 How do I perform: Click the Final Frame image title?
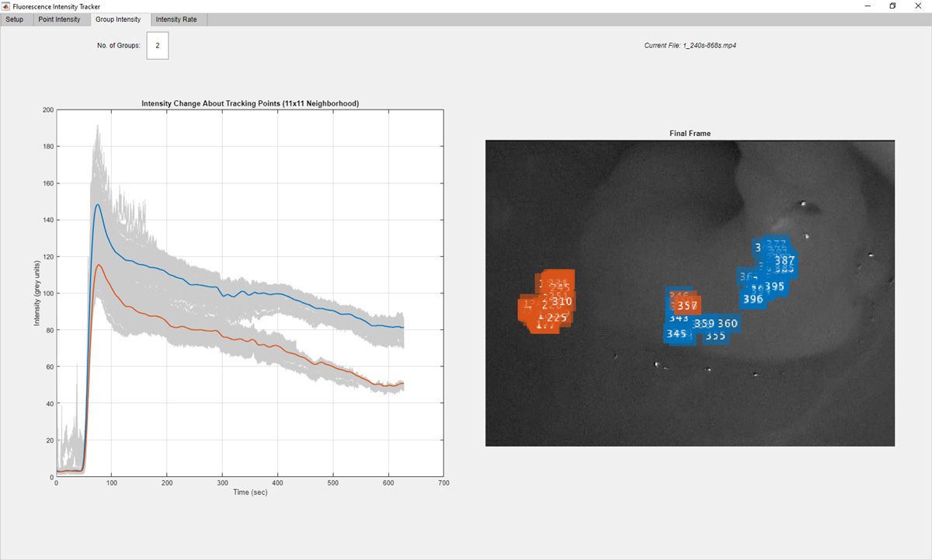(690, 134)
